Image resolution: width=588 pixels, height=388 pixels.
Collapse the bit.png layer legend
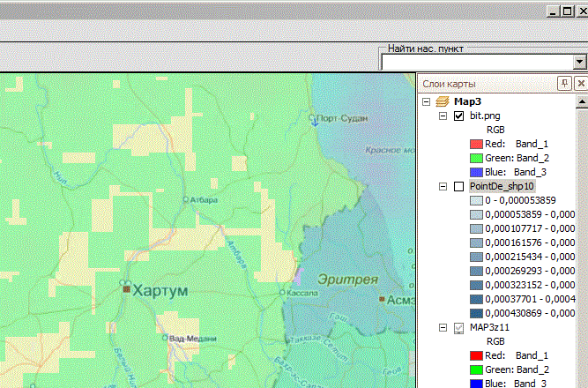(443, 116)
